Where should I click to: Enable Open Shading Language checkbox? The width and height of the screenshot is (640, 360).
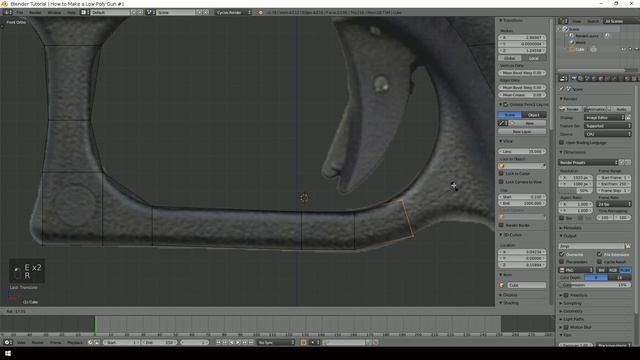[562, 142]
